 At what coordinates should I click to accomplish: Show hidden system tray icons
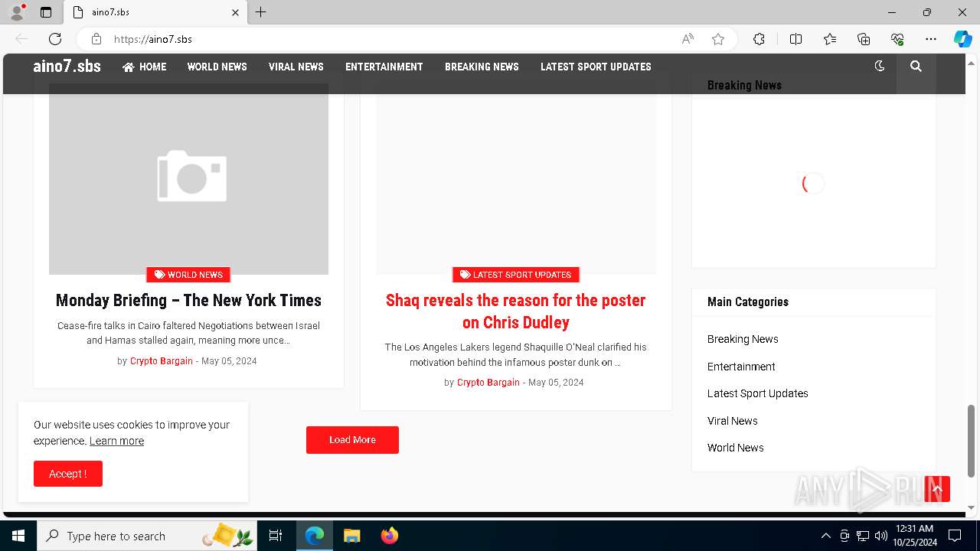[x=825, y=536]
